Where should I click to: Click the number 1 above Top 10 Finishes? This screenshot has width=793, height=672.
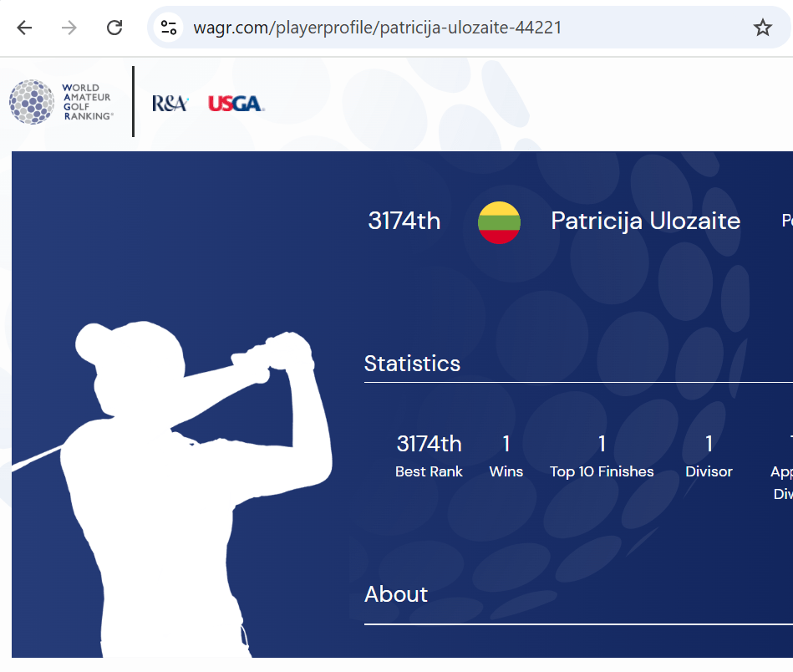[x=602, y=444]
